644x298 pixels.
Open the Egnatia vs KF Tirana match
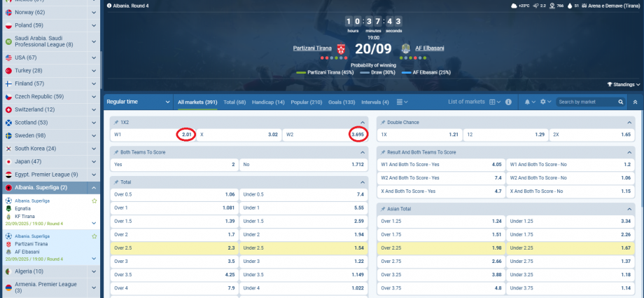coord(50,212)
